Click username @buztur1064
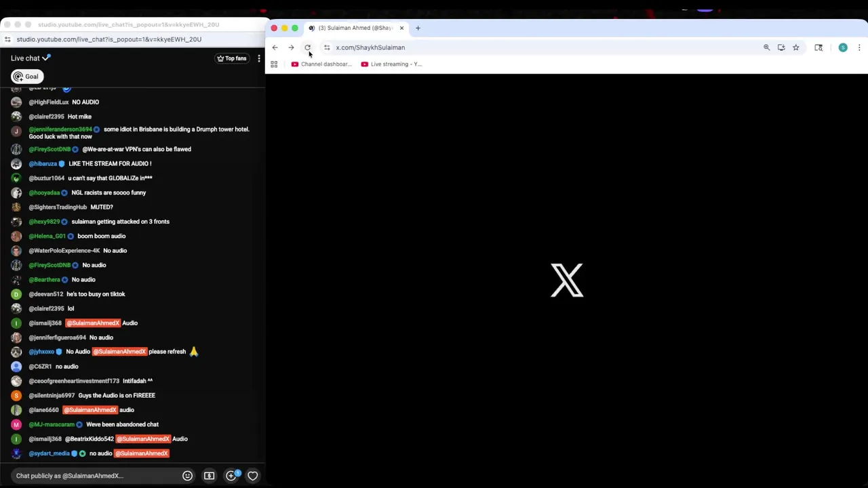This screenshot has height=488, width=868. [x=47, y=178]
